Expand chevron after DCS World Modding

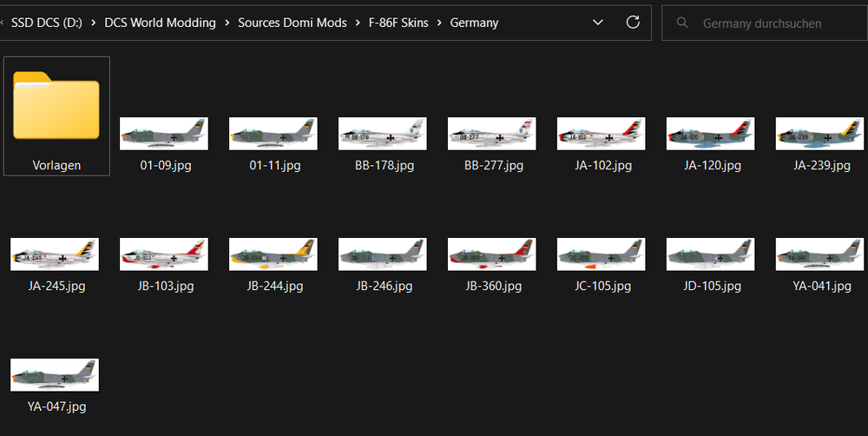click(227, 23)
